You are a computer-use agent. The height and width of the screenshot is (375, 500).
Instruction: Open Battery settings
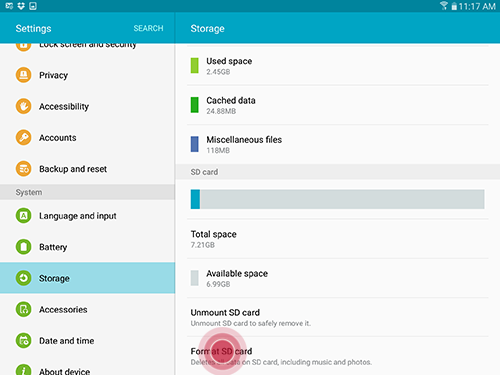click(87, 247)
